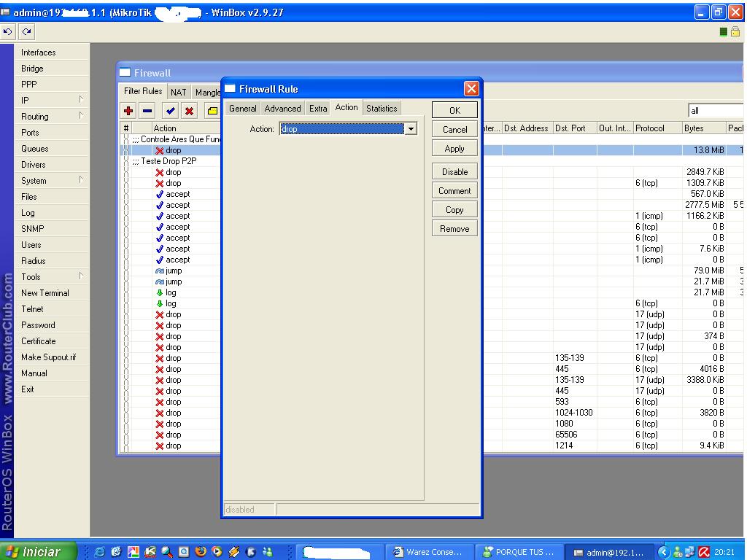This screenshot has height=560, width=747.
Task: Click the Cancel button
Action: (x=454, y=129)
